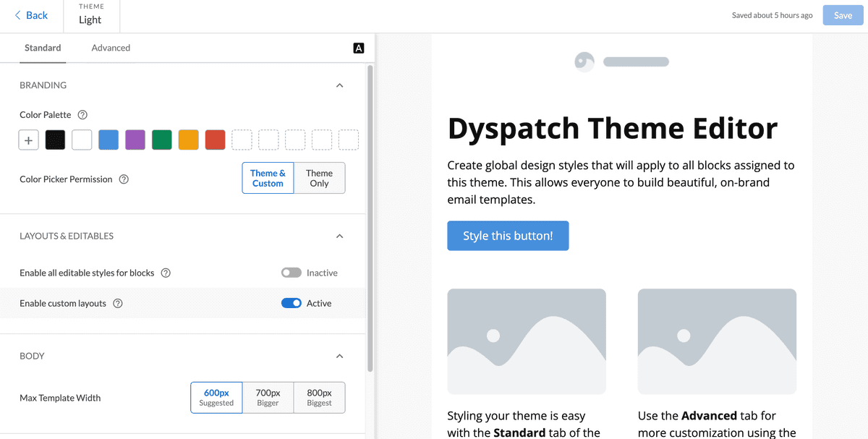Switch to the Standard tab

(43, 48)
